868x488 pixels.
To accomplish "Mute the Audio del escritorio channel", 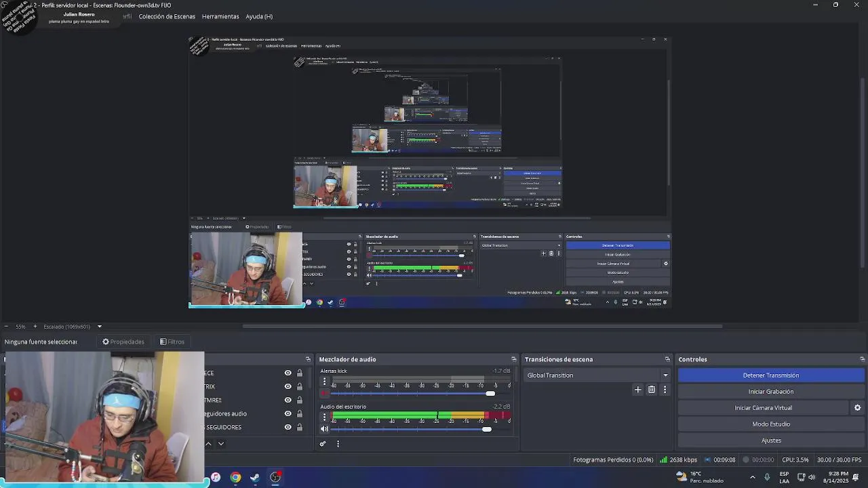I will [x=324, y=428].
